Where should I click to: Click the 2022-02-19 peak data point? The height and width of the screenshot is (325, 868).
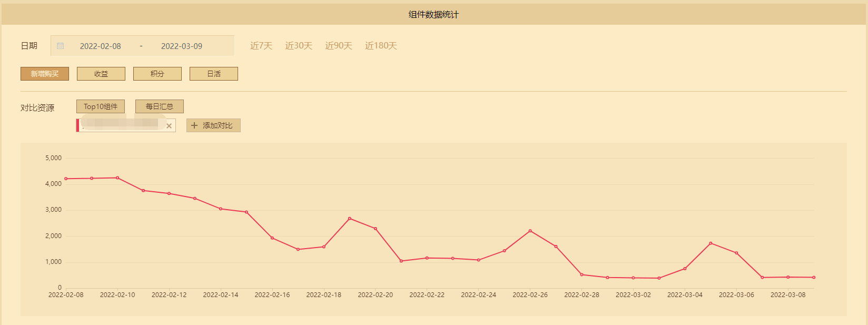point(350,219)
